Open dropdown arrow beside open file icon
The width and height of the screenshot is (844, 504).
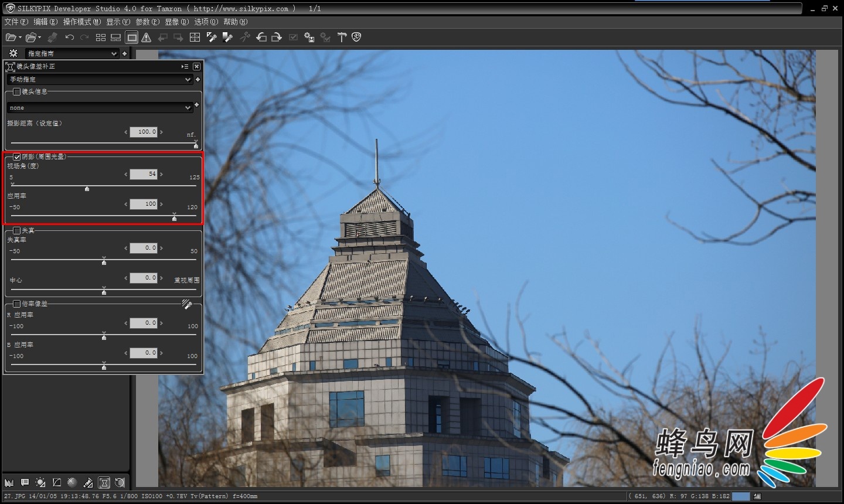[x=20, y=38]
